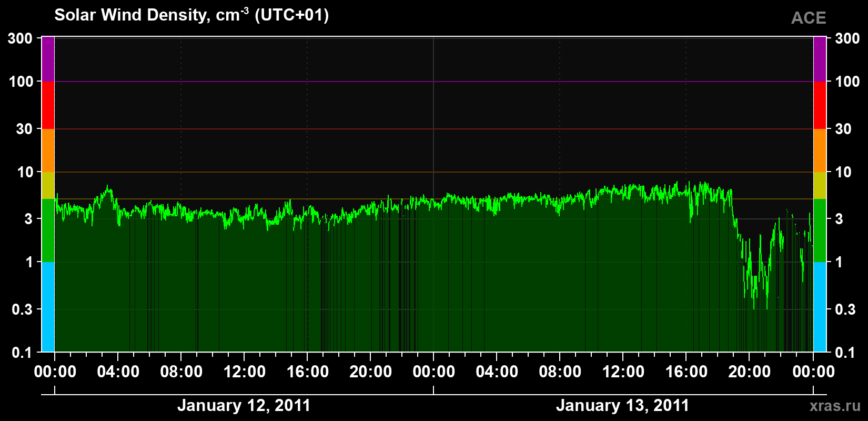Click the green segment on right color scale
This screenshot has width=868, height=421.
[820, 230]
